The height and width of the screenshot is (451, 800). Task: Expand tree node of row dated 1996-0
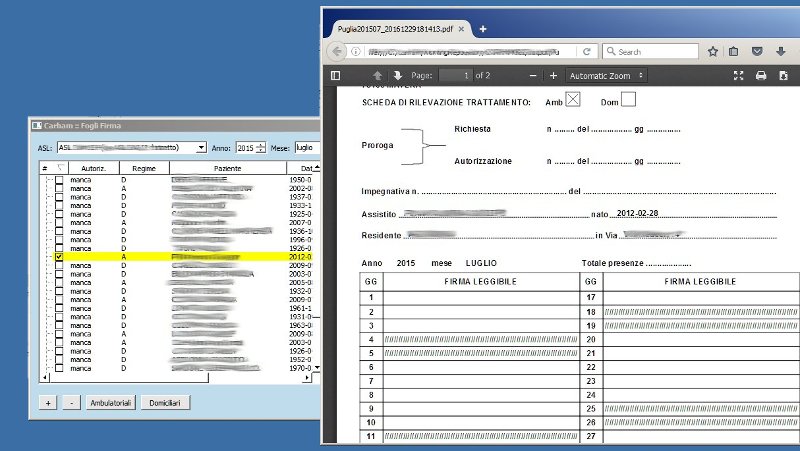(48, 240)
